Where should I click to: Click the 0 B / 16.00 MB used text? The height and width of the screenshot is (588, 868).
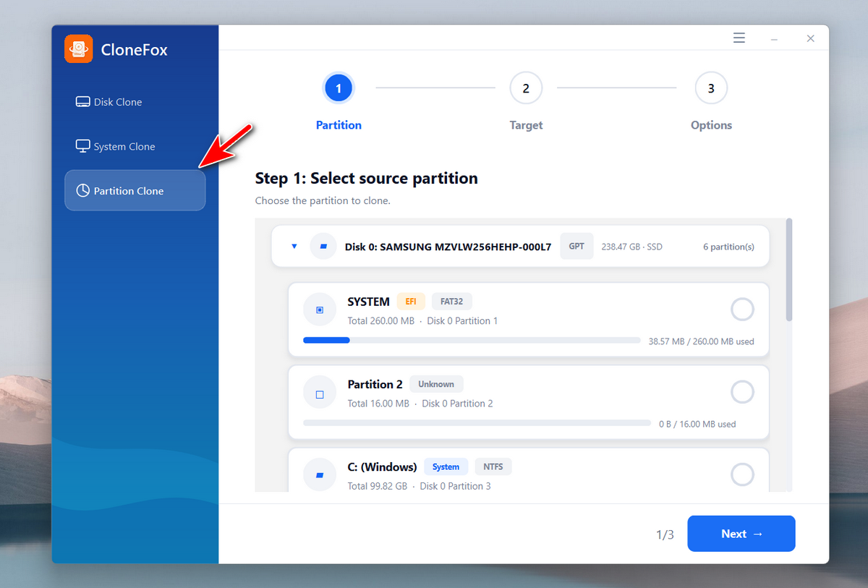(697, 424)
